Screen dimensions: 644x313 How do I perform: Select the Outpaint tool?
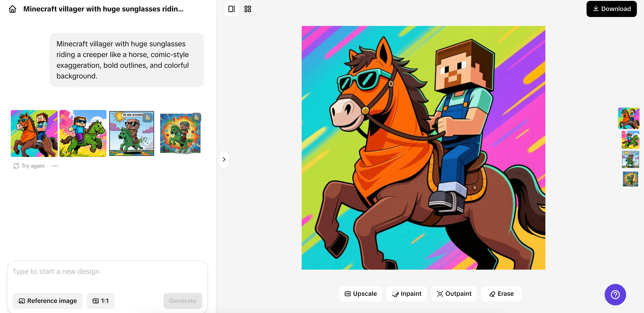(x=454, y=294)
